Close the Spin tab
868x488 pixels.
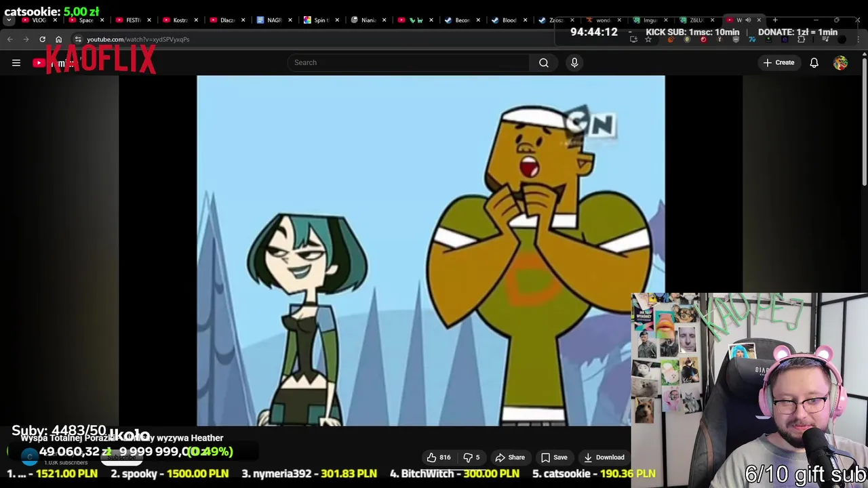337,20
